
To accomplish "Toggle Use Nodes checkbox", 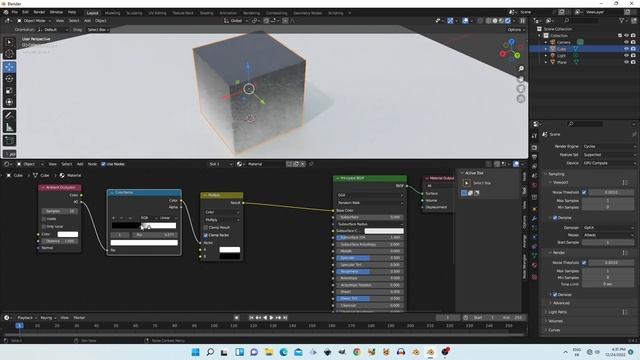I will point(103,164).
